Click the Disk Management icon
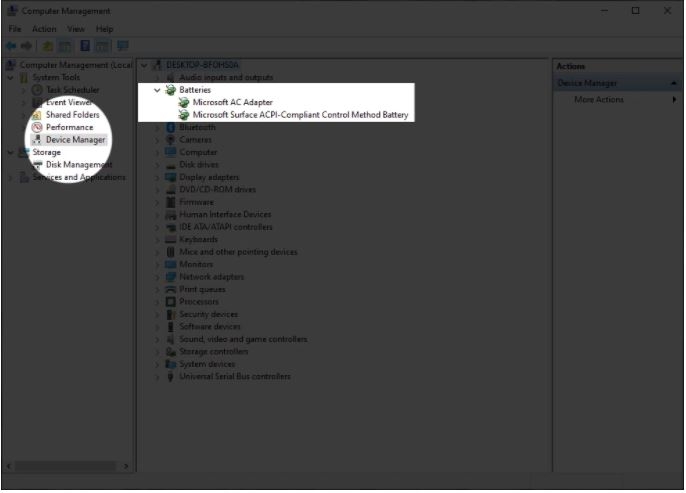This screenshot has height=493, width=686. tap(37, 164)
